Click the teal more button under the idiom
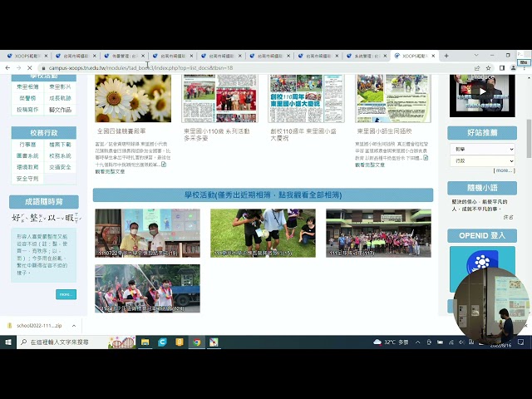532x399 pixels. coord(66,294)
